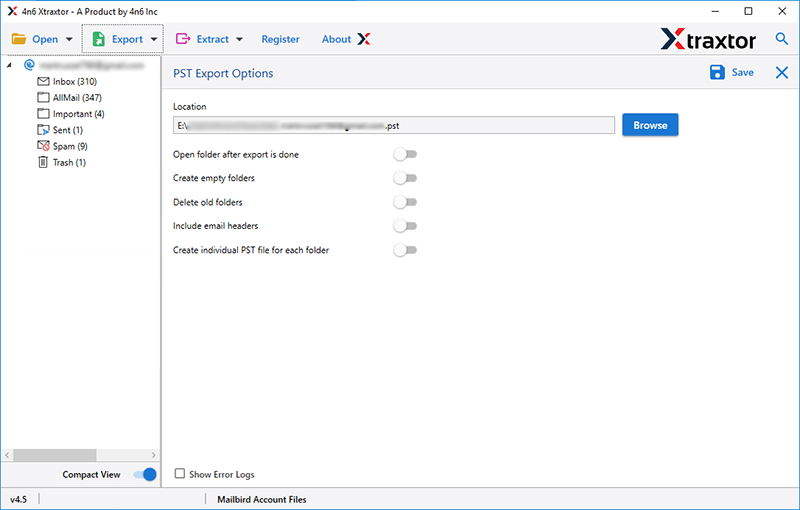Click the Trash bin icon
The height and width of the screenshot is (510, 800).
43,162
